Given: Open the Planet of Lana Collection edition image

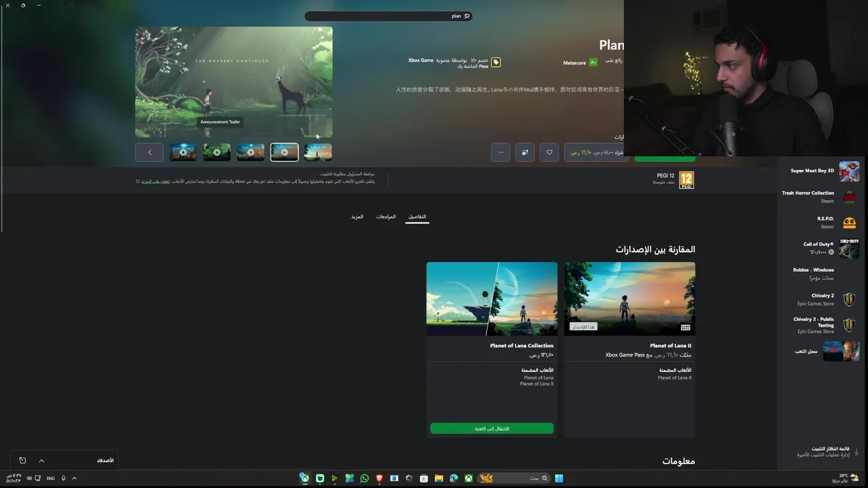Looking at the screenshot, I should 492,298.
